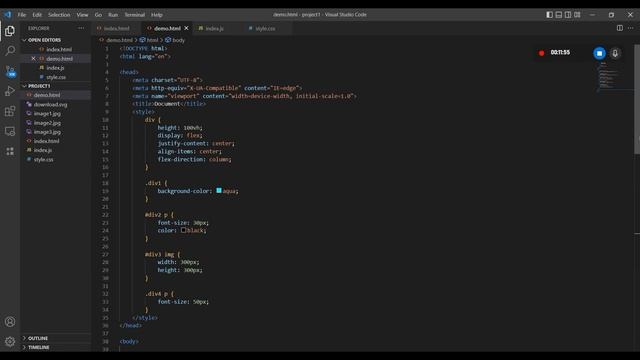Viewport: 640px width, 360px height.
Task: Click the 'flex-direction: column;' code line
Action: tap(194, 160)
